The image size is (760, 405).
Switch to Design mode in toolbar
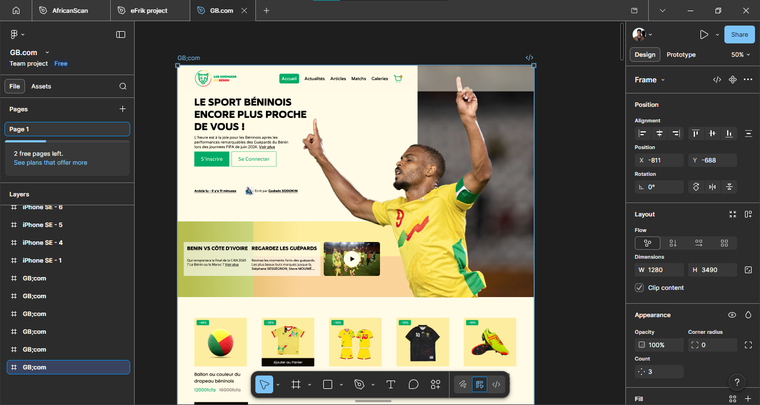479,385
